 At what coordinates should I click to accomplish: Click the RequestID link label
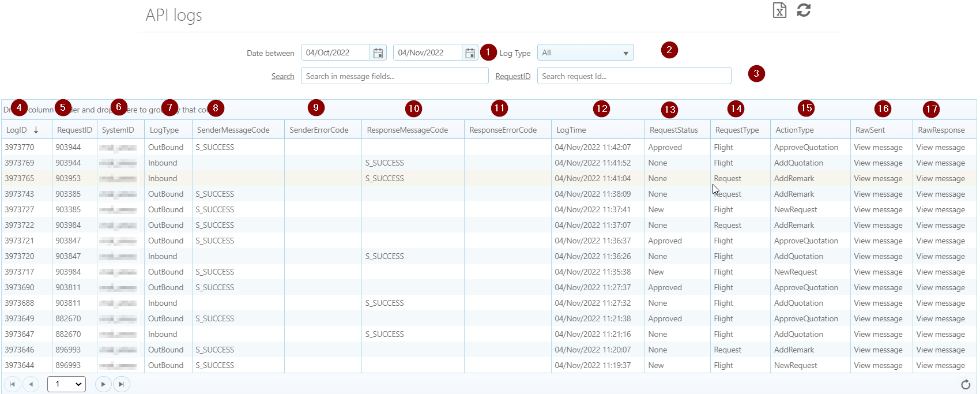click(x=513, y=76)
